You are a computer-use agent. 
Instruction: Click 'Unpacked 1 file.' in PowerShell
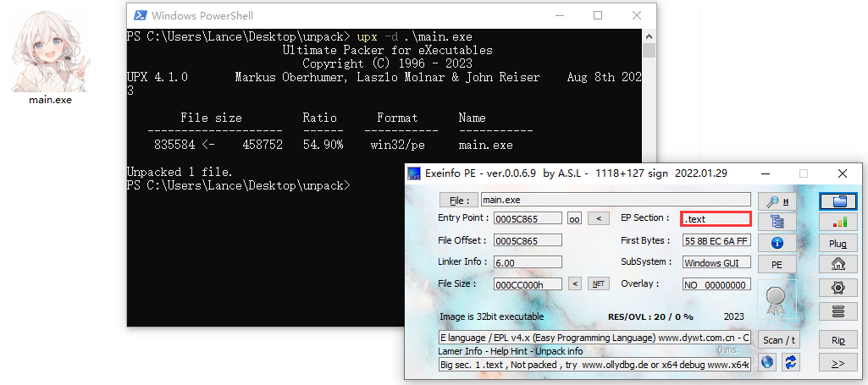(180, 172)
